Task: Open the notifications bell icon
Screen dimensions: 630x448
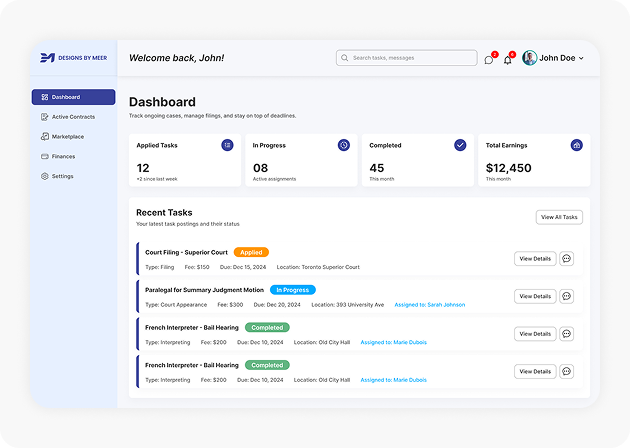Action: [x=507, y=60]
